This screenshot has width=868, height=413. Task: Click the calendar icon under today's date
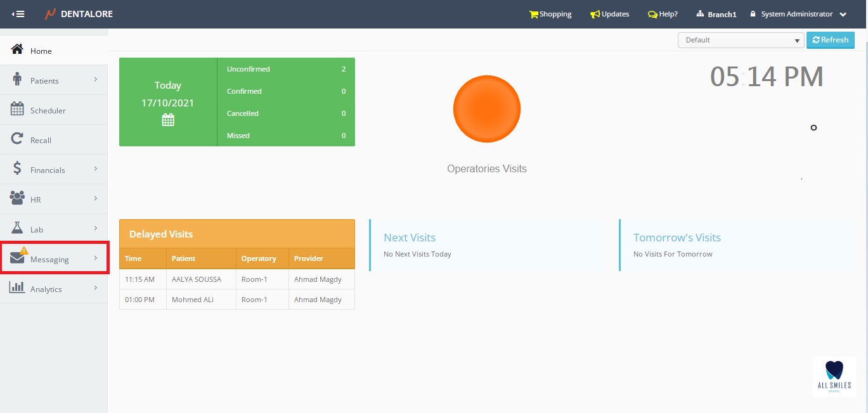[x=168, y=120]
